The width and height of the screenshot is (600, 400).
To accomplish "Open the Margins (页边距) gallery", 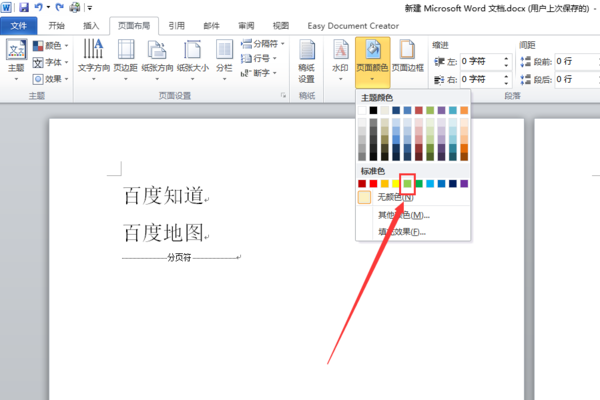I will pos(126,60).
